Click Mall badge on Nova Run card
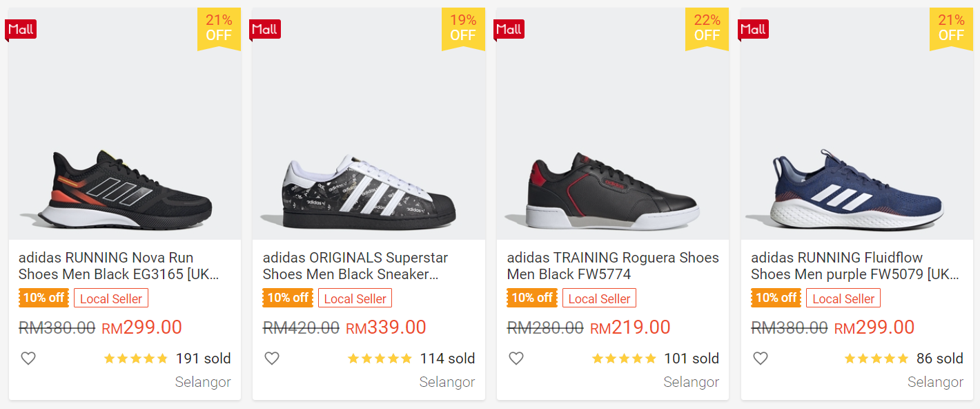Image resolution: width=980 pixels, height=409 pixels. point(20,29)
